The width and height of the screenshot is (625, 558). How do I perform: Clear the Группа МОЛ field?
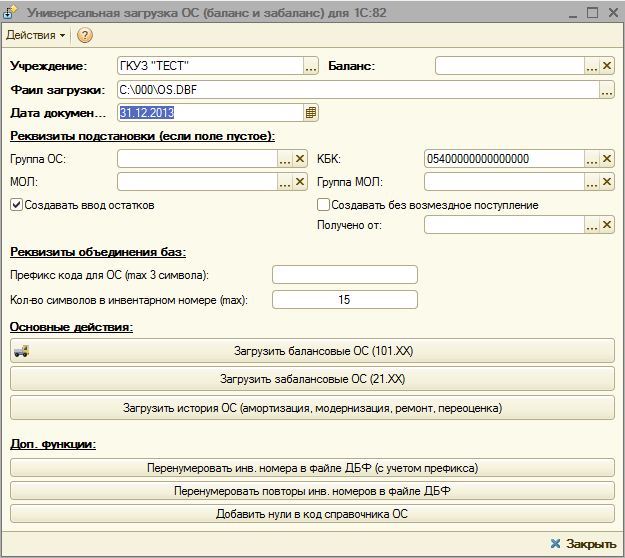click(x=607, y=182)
